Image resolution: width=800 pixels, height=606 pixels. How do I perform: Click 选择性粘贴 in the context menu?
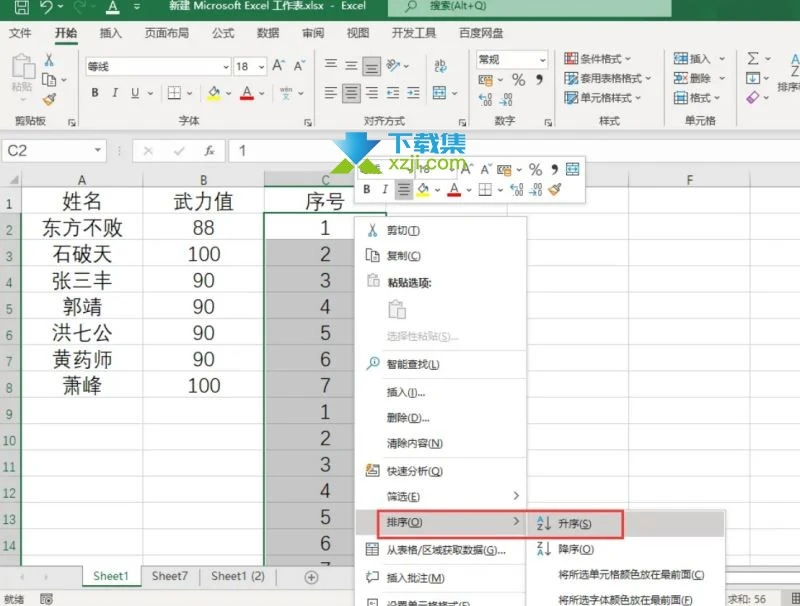click(x=418, y=335)
